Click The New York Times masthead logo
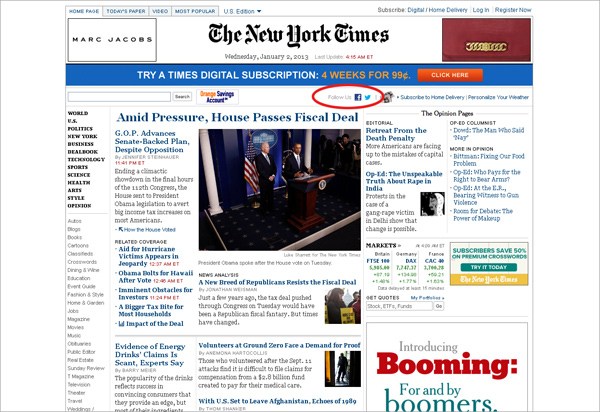Screen dimensions: 600x412 298,35
